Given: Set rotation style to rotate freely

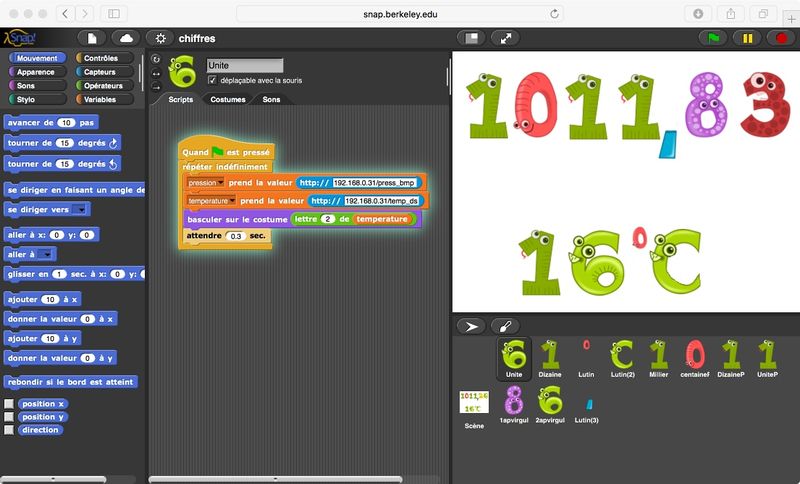Looking at the screenshot, I should [156, 59].
